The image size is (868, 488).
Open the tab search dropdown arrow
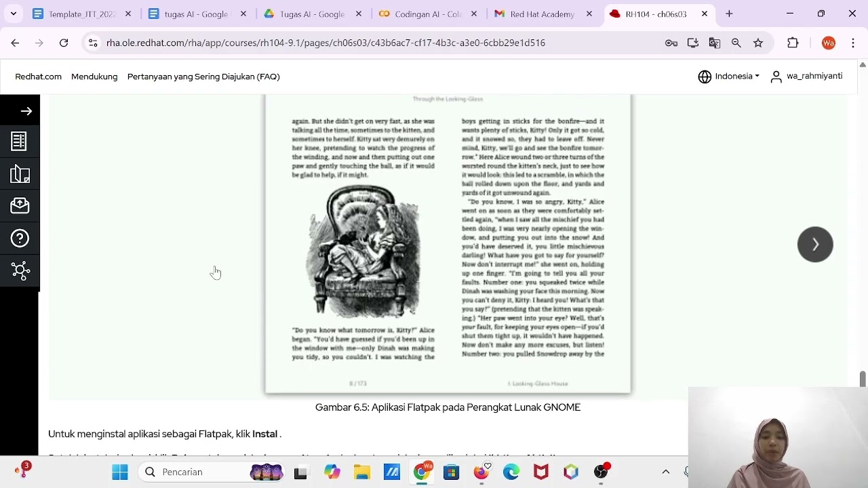coord(14,14)
